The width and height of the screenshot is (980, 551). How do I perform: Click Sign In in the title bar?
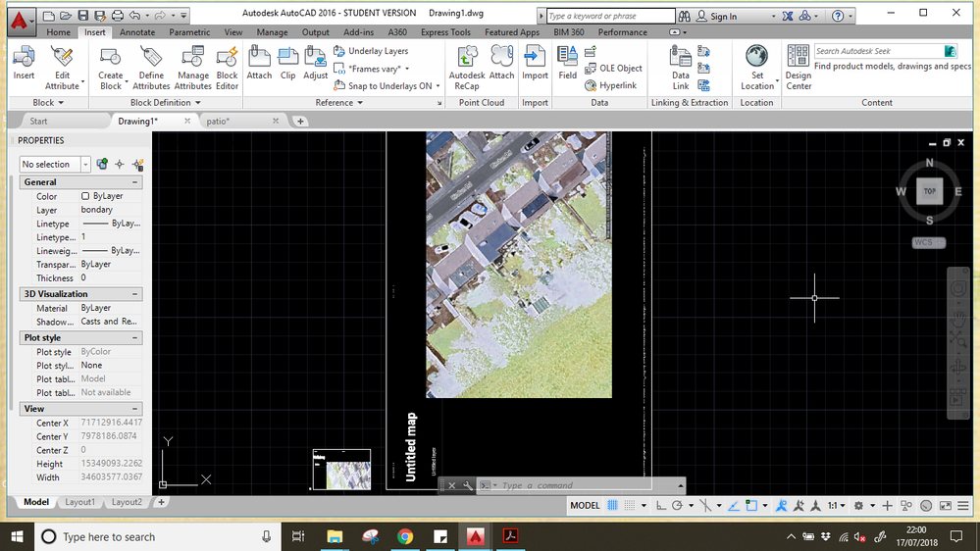722,17
